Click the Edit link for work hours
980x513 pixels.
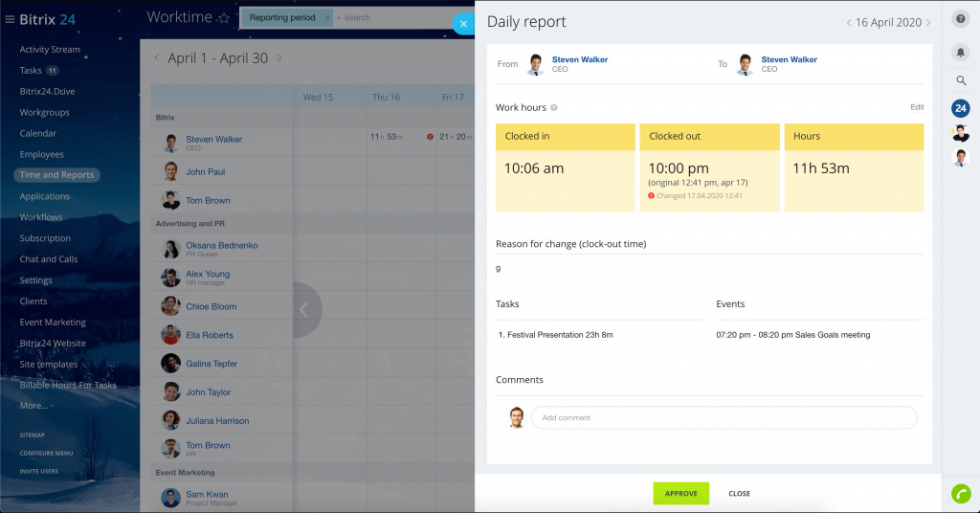[x=917, y=107]
